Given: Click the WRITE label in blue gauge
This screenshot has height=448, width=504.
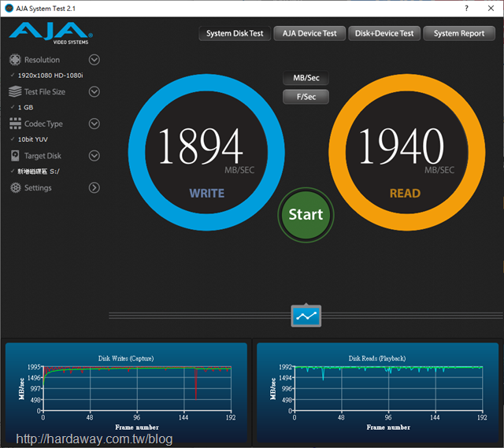Looking at the screenshot, I should pyautogui.click(x=206, y=193).
